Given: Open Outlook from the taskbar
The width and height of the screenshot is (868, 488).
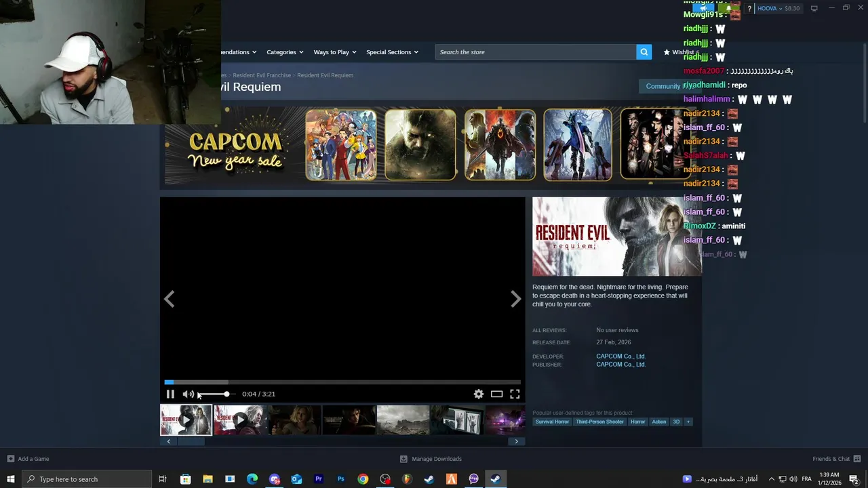Looking at the screenshot, I should 296,479.
